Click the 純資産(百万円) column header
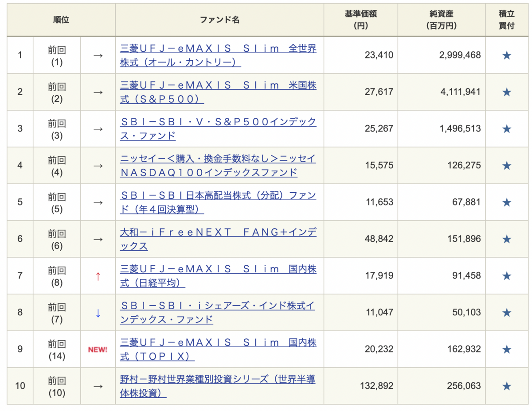 441,20
